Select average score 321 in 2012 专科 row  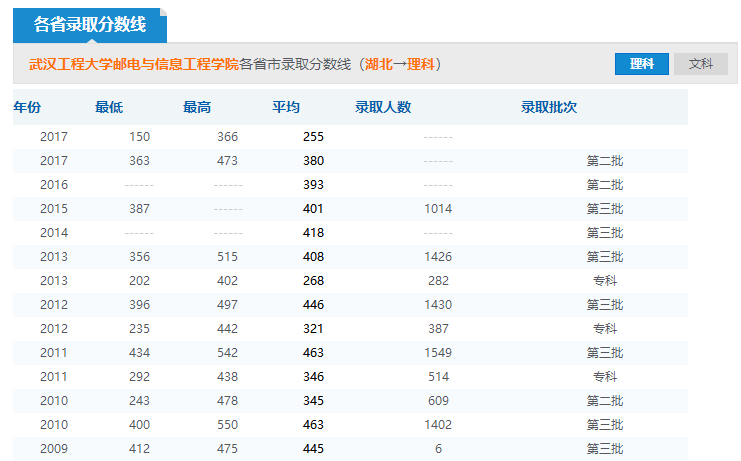pos(313,329)
